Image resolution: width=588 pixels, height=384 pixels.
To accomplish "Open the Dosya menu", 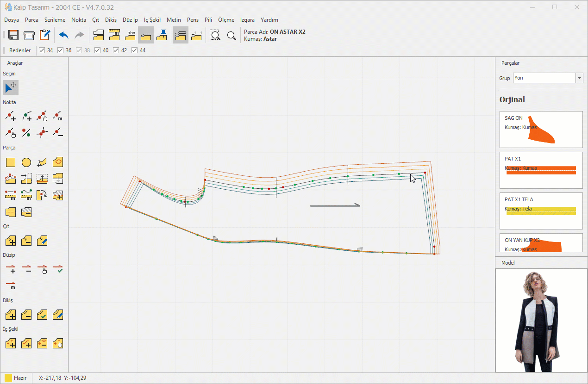I will click(x=12, y=20).
